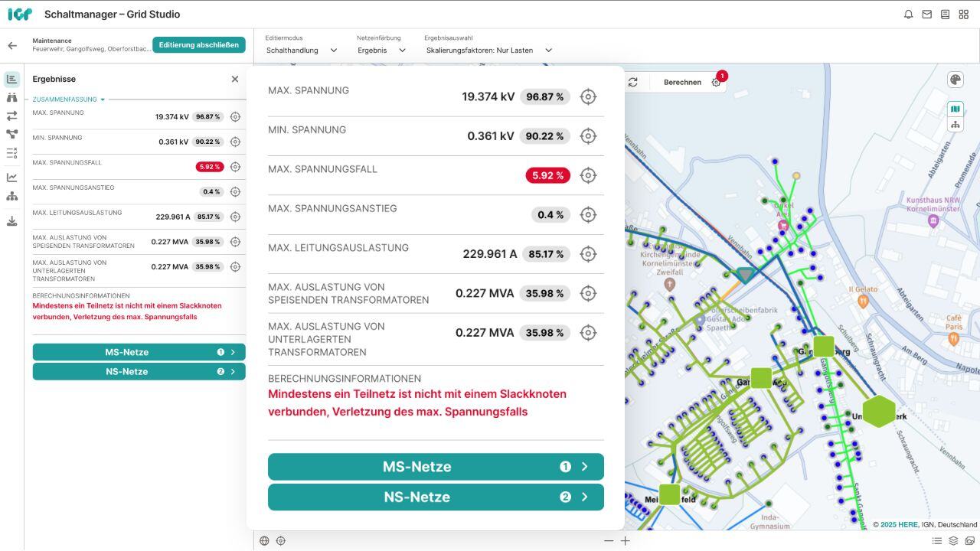Click the download icon in the sidebar
This screenshot has height=551, width=980.
coord(12,221)
